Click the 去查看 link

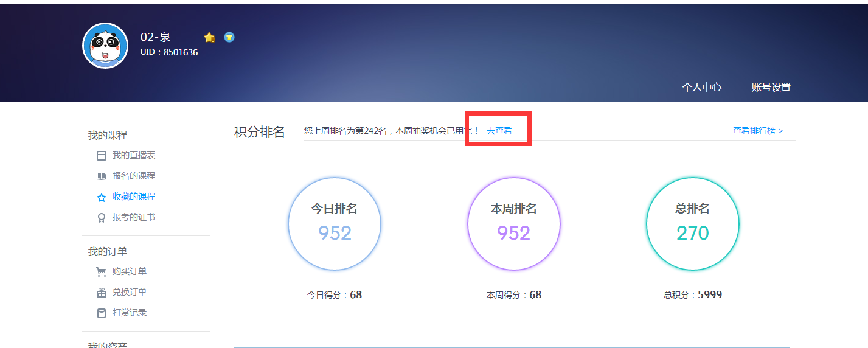499,131
